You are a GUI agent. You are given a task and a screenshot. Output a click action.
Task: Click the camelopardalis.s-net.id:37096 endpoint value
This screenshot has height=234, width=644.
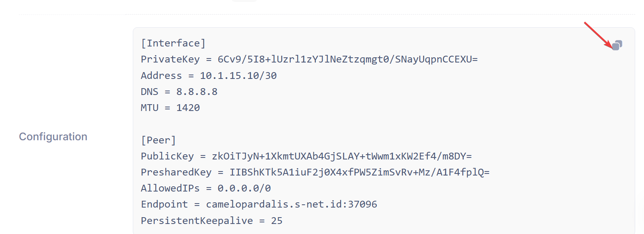pos(292,204)
